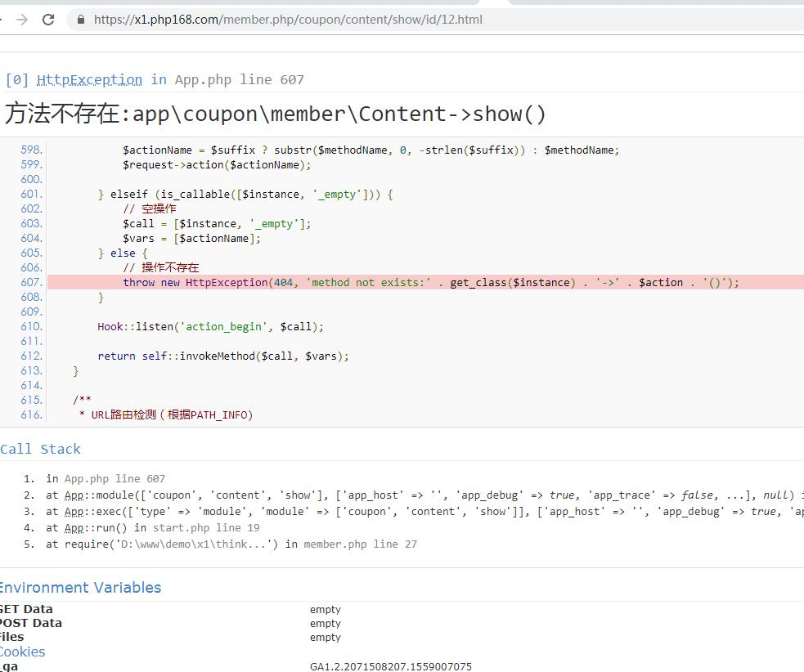Click the Environment Variables section heading
The image size is (804, 672).
[x=80, y=587]
